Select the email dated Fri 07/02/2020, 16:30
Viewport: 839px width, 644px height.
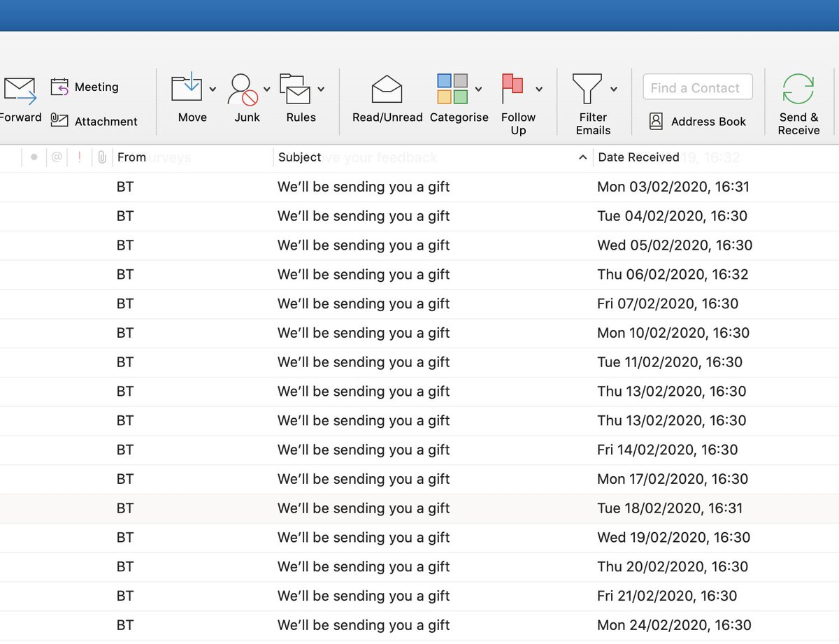pyautogui.click(x=419, y=304)
